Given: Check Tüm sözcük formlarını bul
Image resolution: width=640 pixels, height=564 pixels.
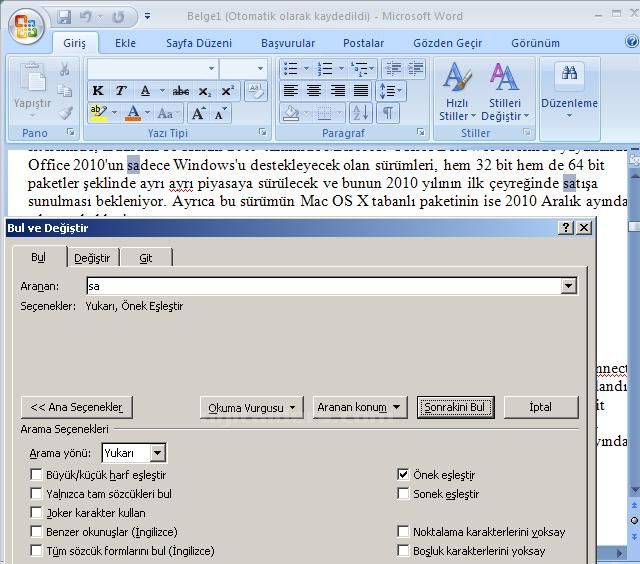Looking at the screenshot, I should [x=36, y=551].
